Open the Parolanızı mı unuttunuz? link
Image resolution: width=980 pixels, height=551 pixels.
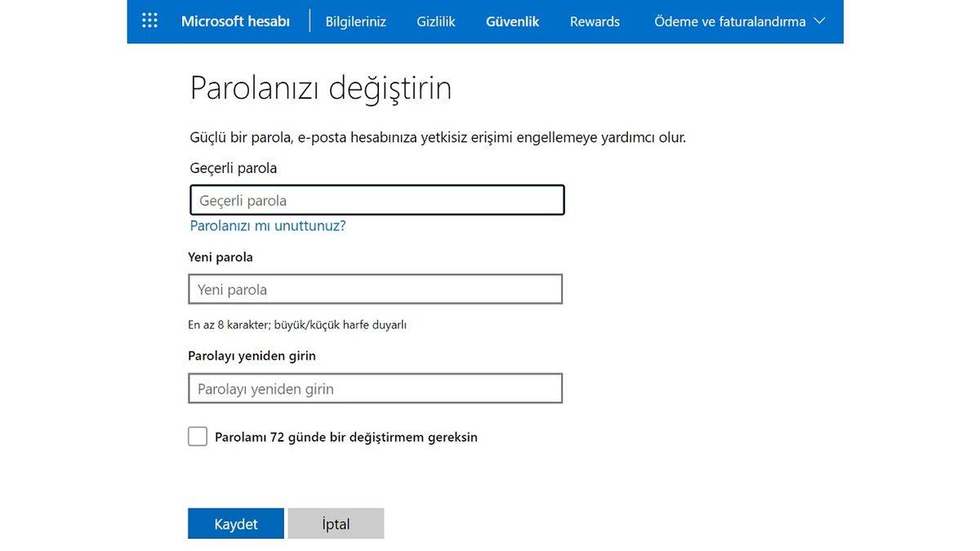(268, 224)
